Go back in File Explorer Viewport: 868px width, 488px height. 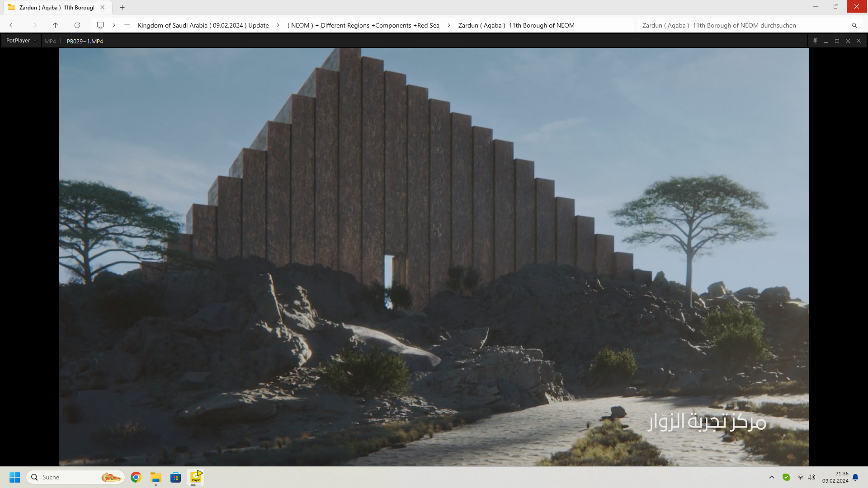(x=12, y=25)
